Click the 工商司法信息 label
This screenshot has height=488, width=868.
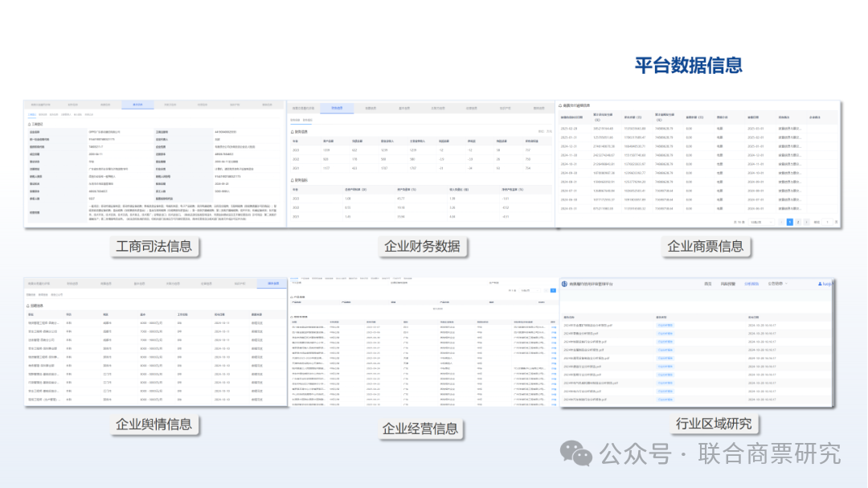coord(154,246)
